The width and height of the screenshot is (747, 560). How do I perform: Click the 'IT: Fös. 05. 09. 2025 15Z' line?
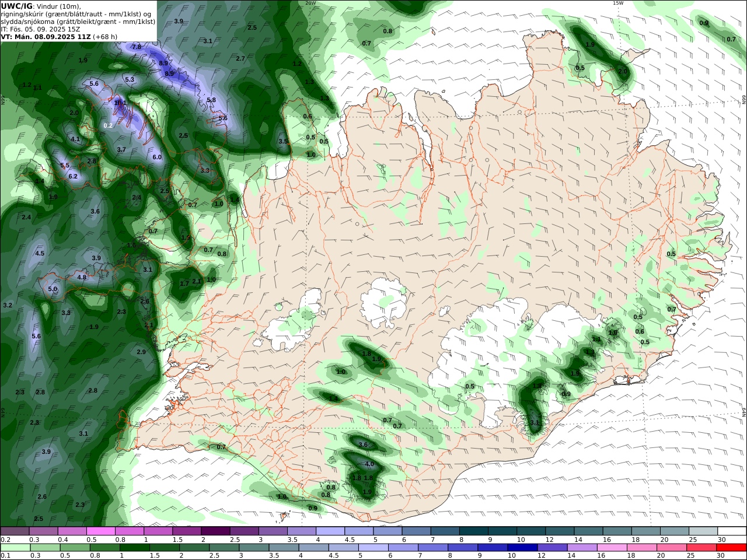(40, 29)
